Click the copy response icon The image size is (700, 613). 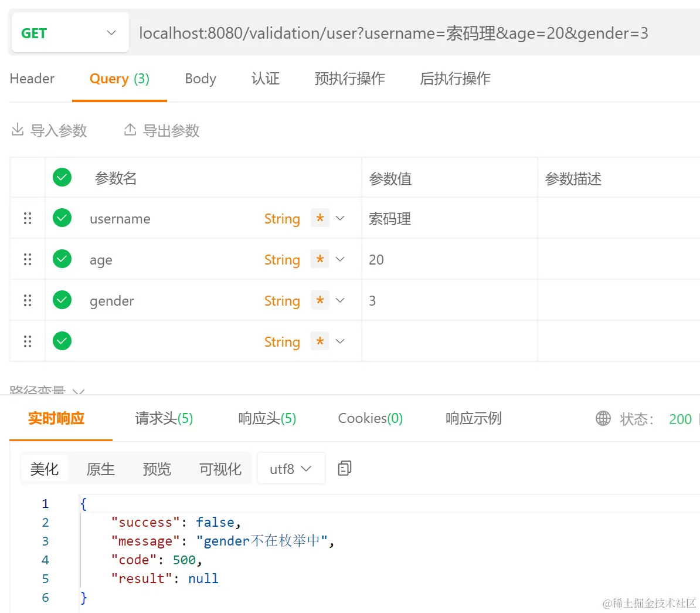click(344, 468)
